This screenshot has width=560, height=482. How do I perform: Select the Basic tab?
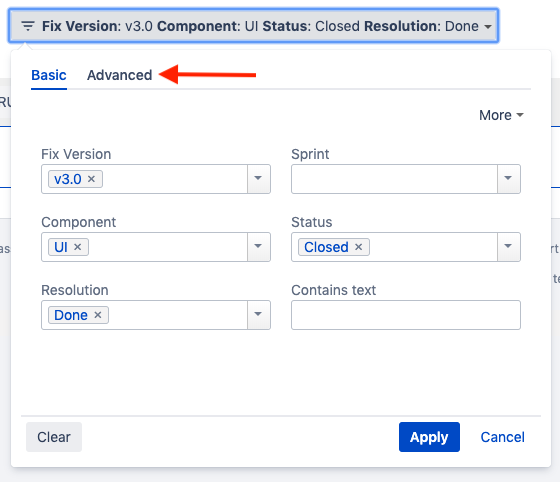[x=49, y=75]
